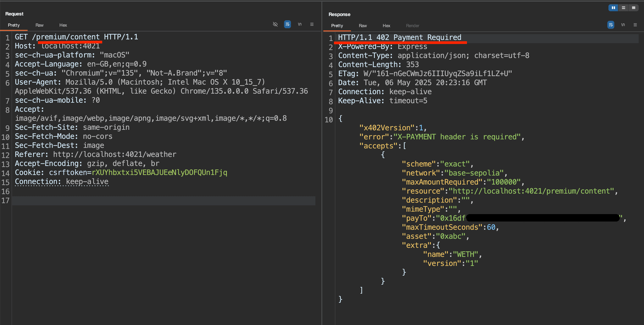Open Request pane hamburger options menu
The height and width of the screenshot is (325, 644).
pos(312,24)
